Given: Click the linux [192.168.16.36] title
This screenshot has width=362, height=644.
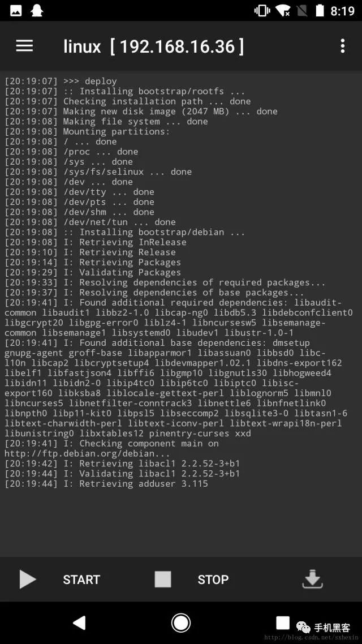Looking at the screenshot, I should point(153,46).
